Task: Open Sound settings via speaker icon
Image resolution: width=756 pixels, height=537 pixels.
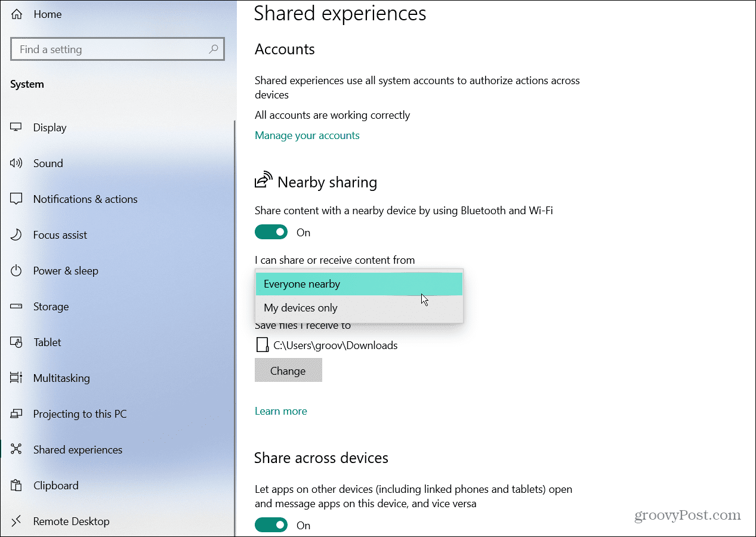Action: pyautogui.click(x=16, y=163)
